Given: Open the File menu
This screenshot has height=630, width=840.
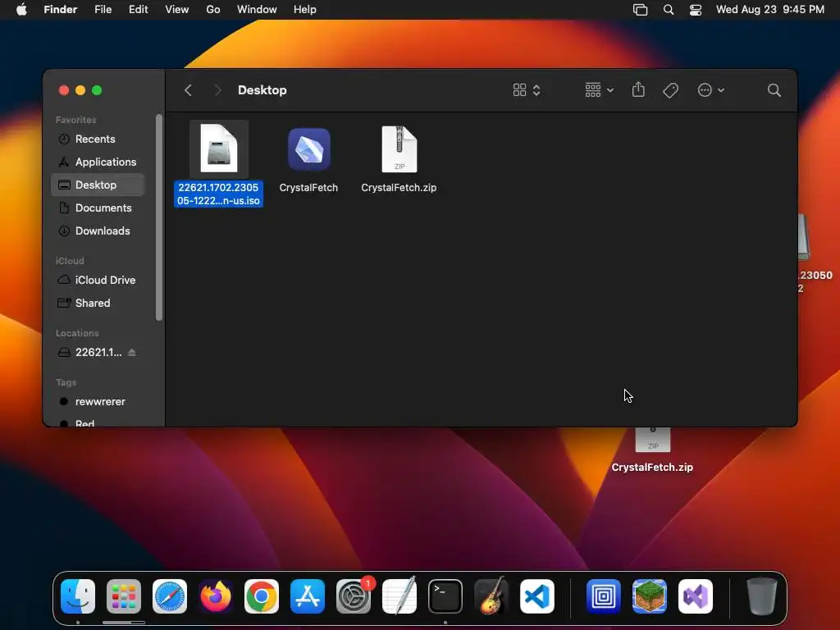Looking at the screenshot, I should 103,10.
